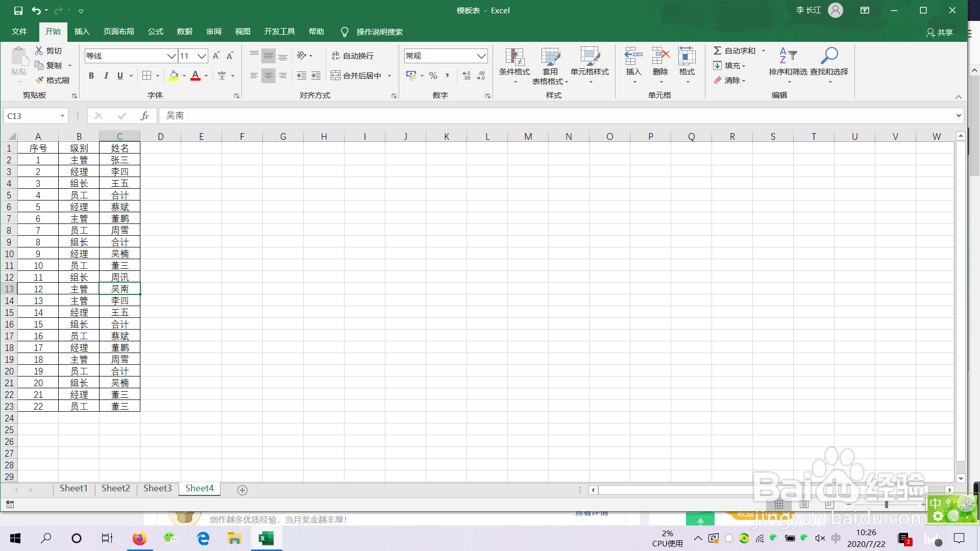Open the 插入 ribbon tab
Viewport: 980px width, 551px height.
tap(82, 32)
